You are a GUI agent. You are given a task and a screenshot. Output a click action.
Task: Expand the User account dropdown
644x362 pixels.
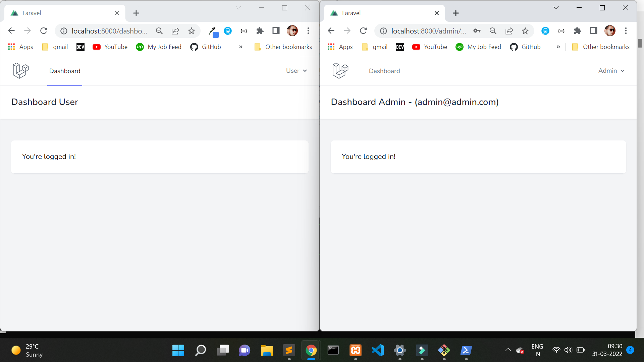click(x=297, y=71)
